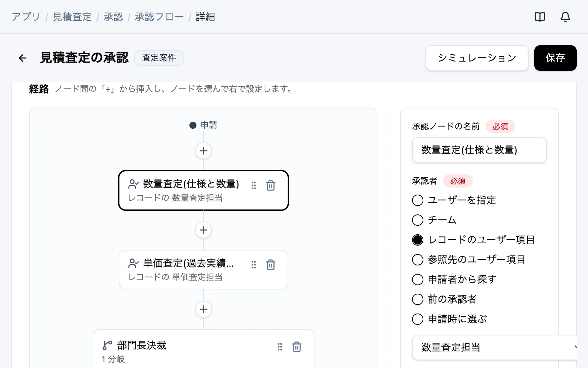Viewport: 588px width, 368px height.
Task: Select the 単価査定(過去実績... node card
Action: point(204,270)
